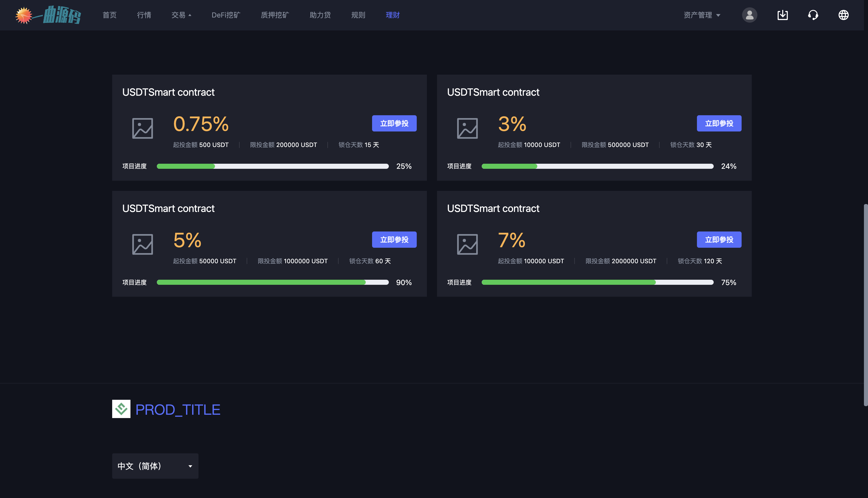
Task: Open the 中文（简体）language selector
Action: (155, 466)
